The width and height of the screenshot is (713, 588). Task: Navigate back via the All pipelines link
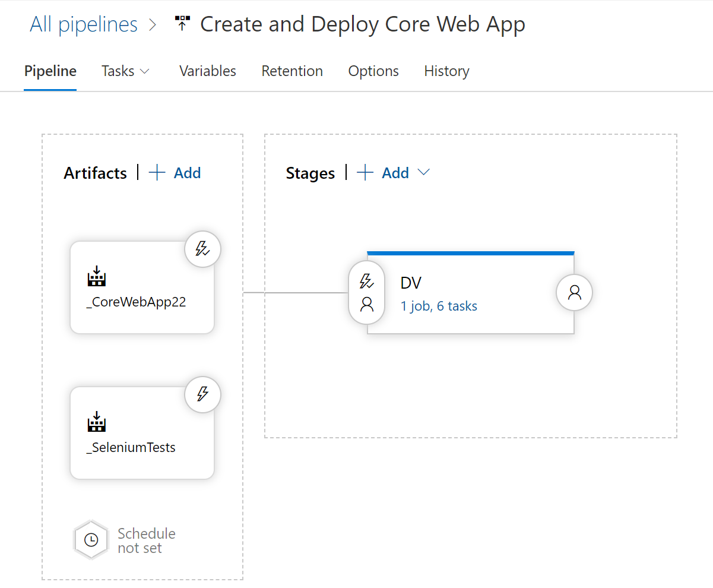[x=83, y=24]
